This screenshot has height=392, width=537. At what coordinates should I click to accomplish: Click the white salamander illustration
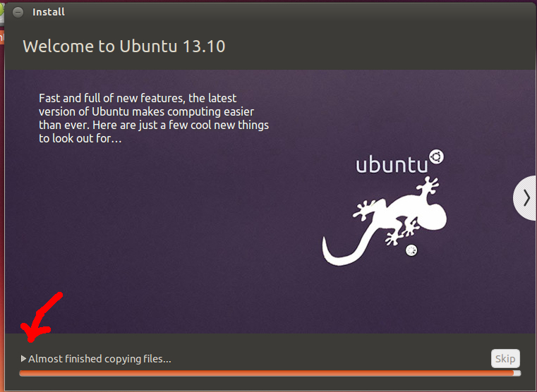pyautogui.click(x=385, y=221)
